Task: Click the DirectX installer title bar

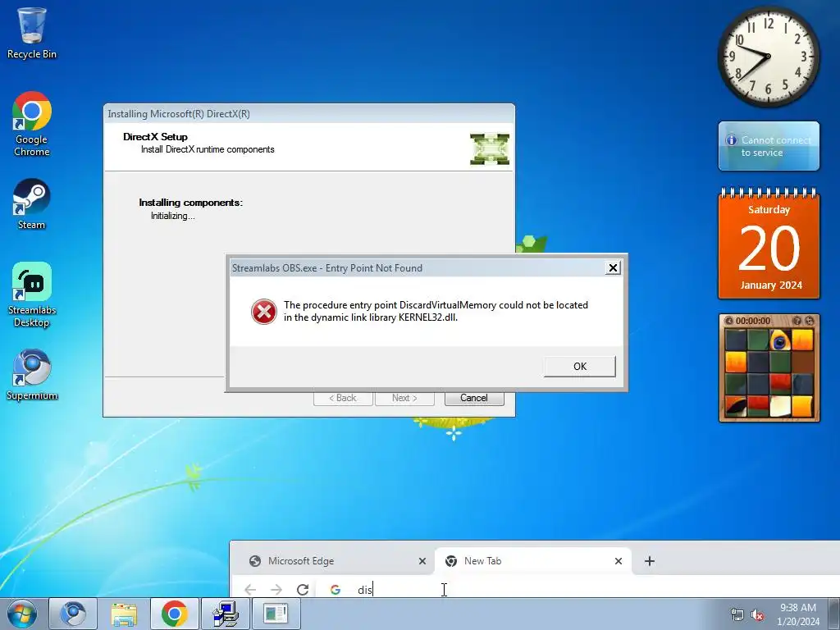Action: (x=309, y=113)
